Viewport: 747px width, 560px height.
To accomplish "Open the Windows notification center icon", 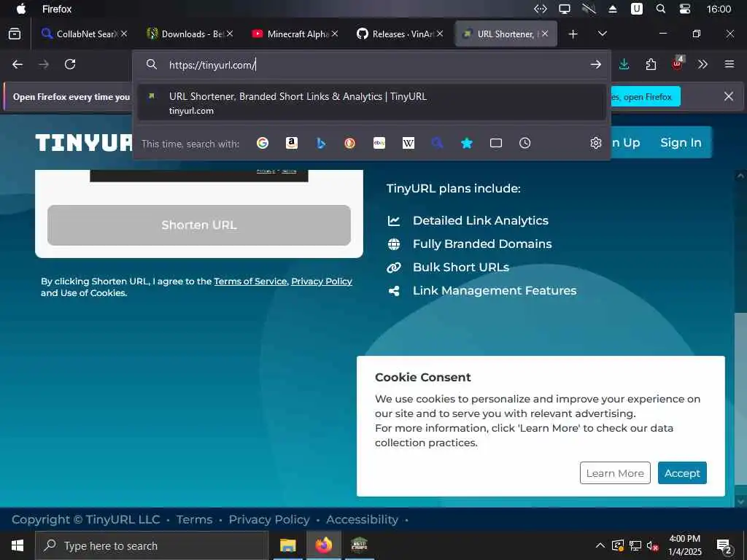I will [724, 546].
